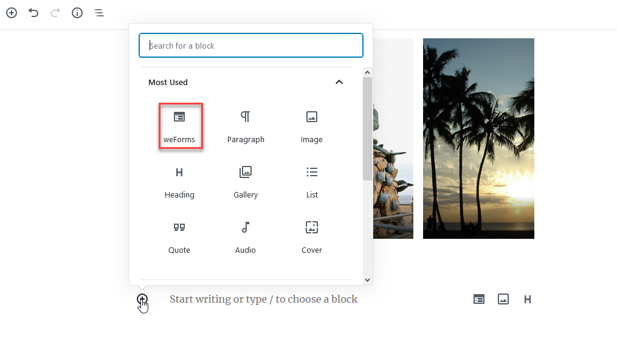Focus the Search for a block field
The height and width of the screenshot is (364, 617).
point(251,46)
